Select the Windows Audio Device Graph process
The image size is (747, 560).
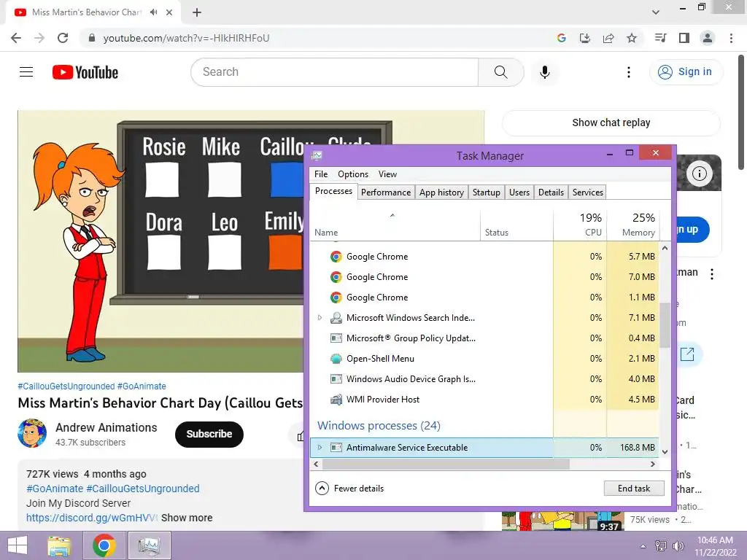(484, 379)
